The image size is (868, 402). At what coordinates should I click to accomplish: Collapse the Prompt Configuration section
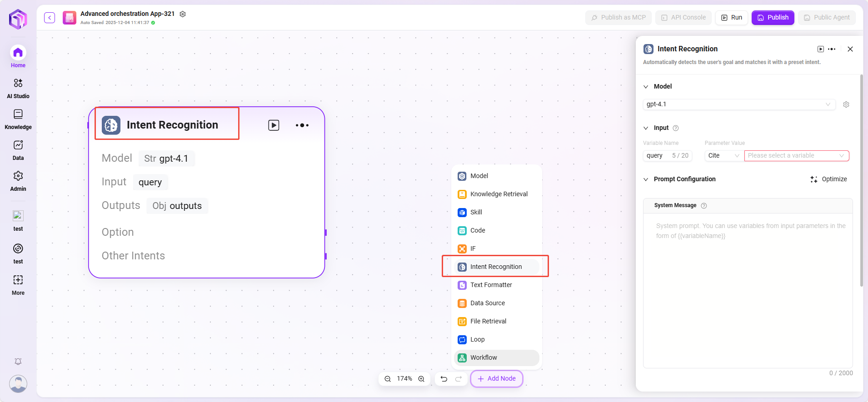(646, 179)
